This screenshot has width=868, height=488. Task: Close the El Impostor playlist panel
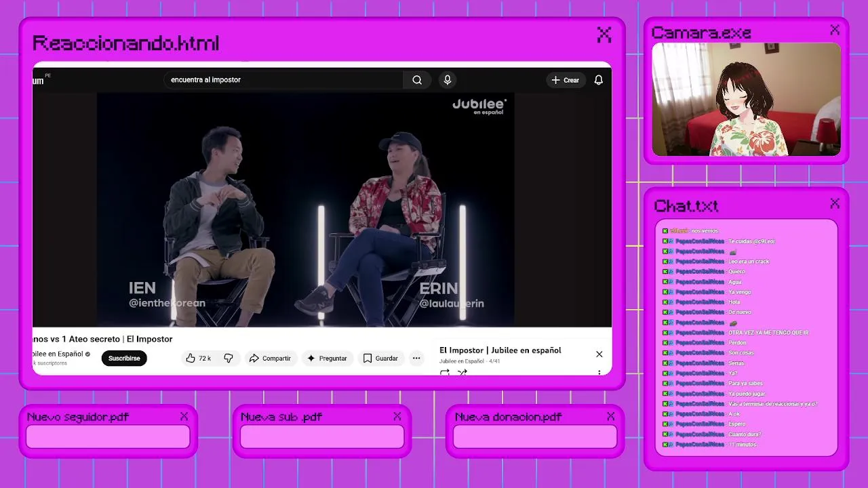pyautogui.click(x=599, y=354)
